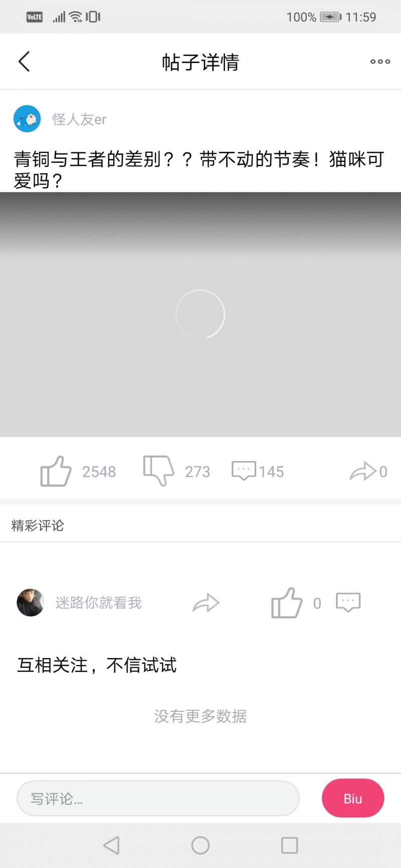401x868 pixels.
Task: Reply to the comment via bubble icon
Action: 348,603
